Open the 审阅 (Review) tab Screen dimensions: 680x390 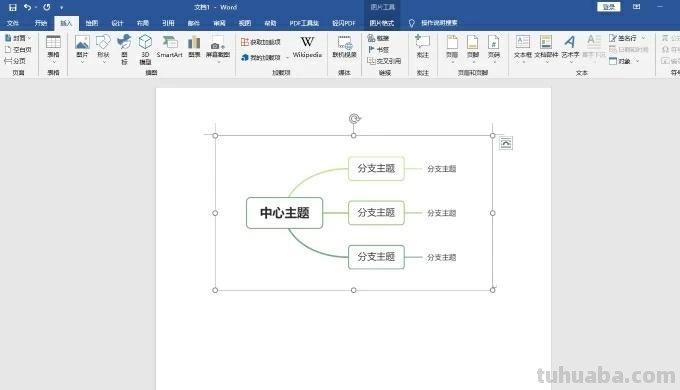(219, 23)
